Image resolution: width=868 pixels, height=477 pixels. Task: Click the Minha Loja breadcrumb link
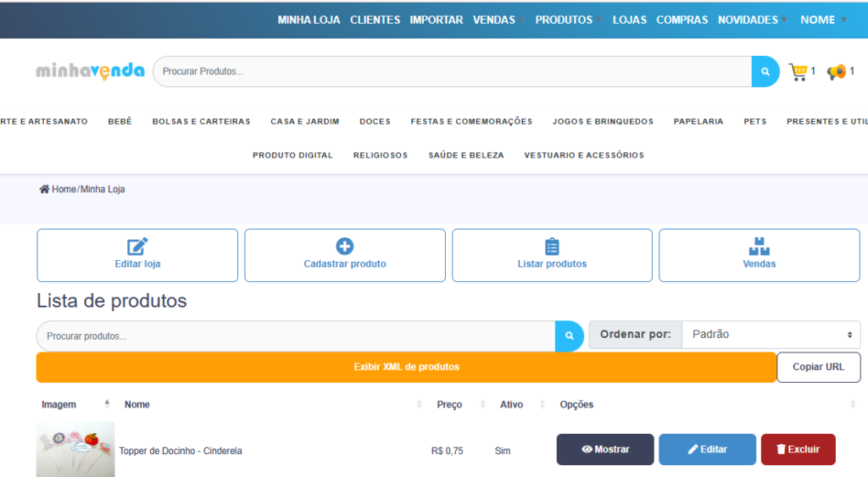(x=103, y=189)
